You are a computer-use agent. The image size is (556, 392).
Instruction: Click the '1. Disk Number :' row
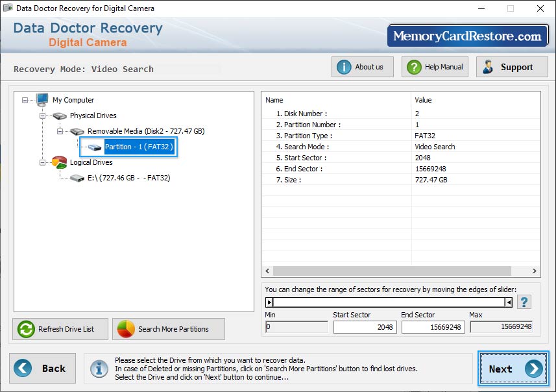(x=401, y=114)
